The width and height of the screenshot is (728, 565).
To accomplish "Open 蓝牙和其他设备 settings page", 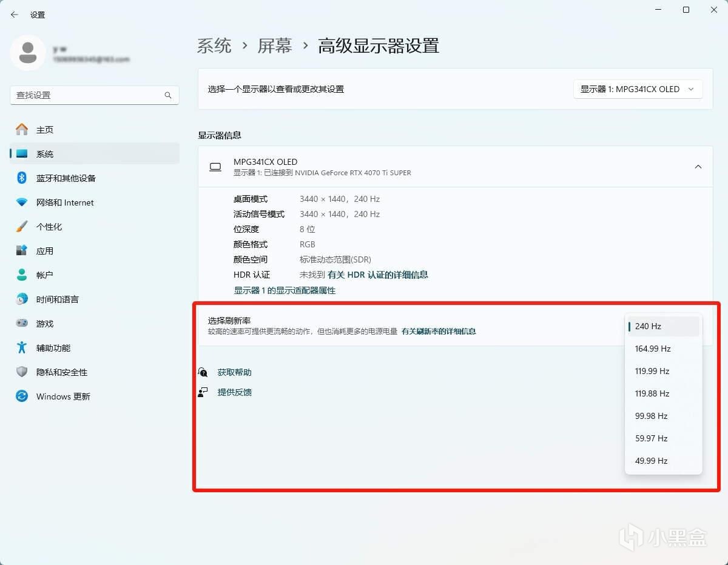I will click(x=95, y=178).
